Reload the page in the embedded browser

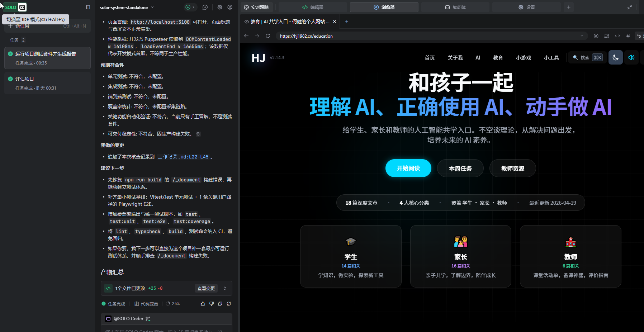pos(267,36)
